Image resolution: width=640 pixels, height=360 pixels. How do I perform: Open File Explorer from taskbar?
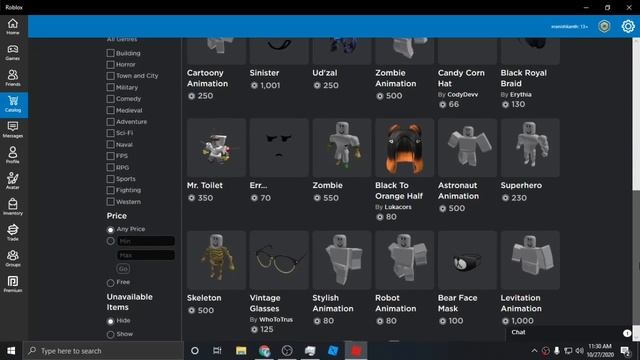click(241, 351)
